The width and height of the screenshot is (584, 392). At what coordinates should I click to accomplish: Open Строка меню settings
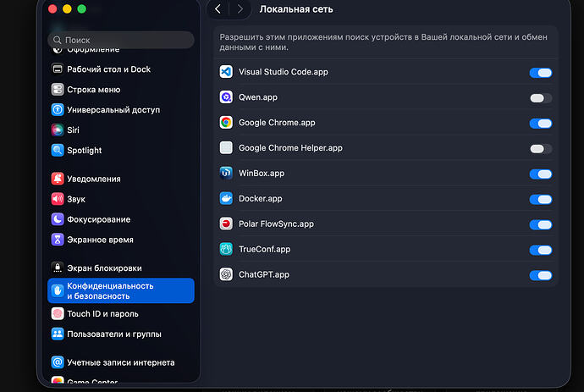(x=121, y=90)
